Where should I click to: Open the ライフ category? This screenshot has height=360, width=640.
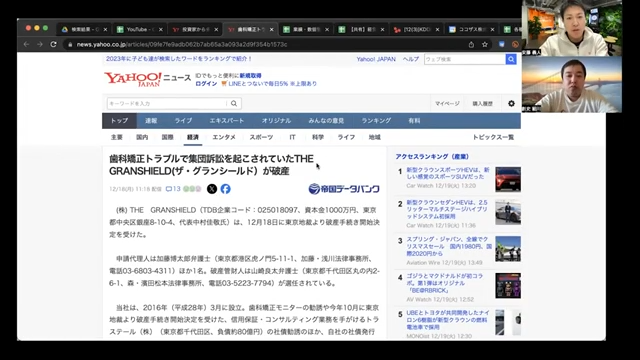point(346,137)
